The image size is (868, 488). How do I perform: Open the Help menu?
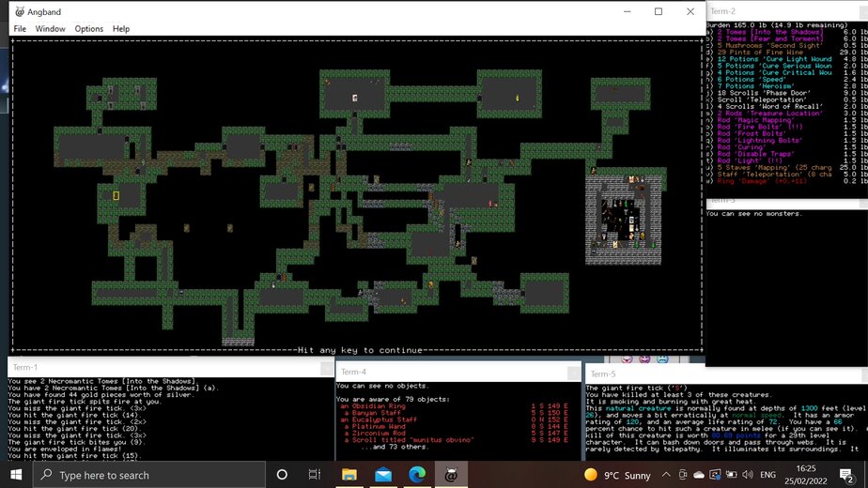tap(121, 29)
